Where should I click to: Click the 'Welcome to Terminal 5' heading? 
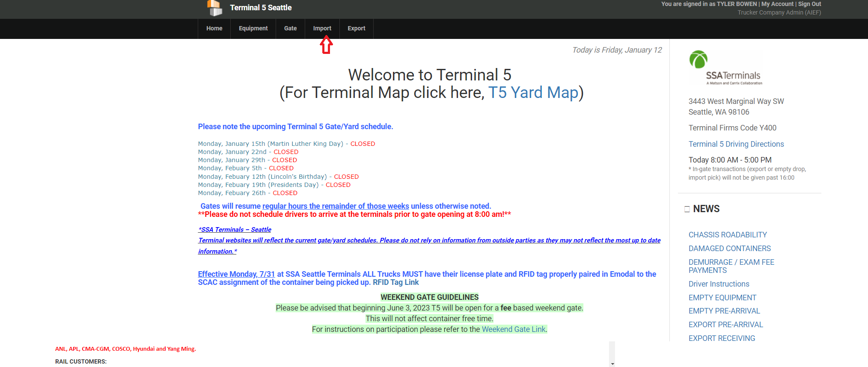coord(429,75)
